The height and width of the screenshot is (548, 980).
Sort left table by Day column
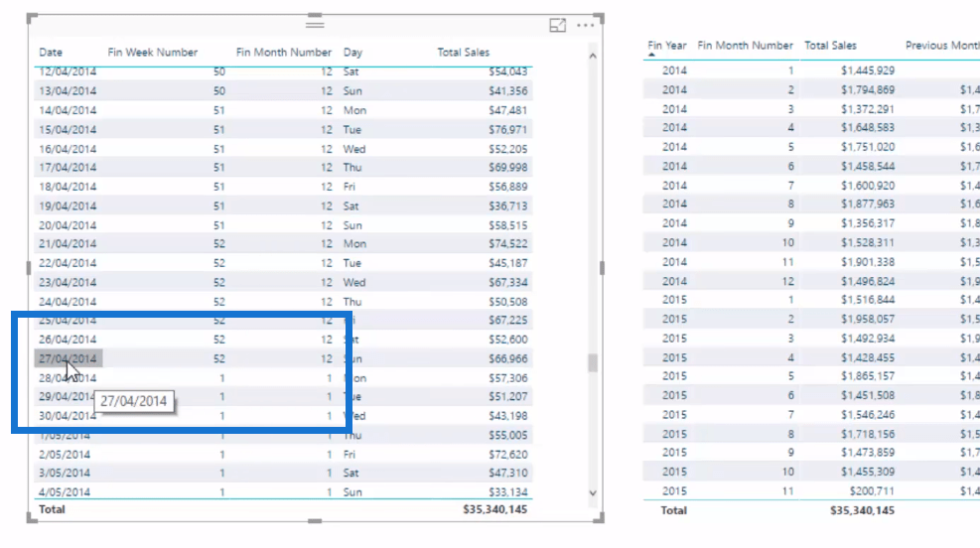click(352, 53)
